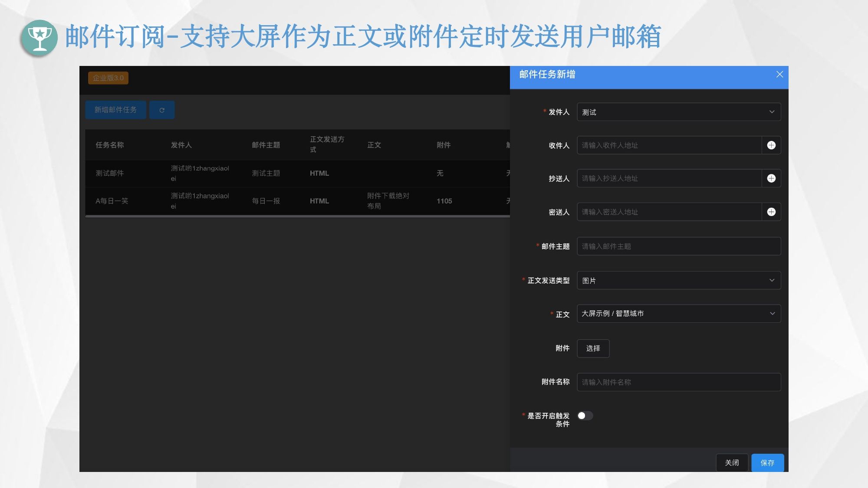Screen dimensions: 868x488
Task: Click the 附件名称 input field
Action: 678,382
